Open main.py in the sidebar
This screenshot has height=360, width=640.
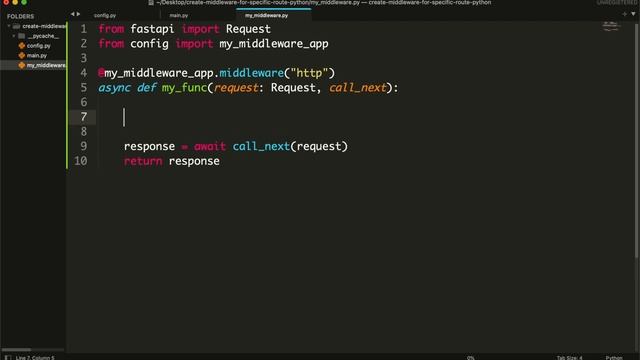(37, 56)
